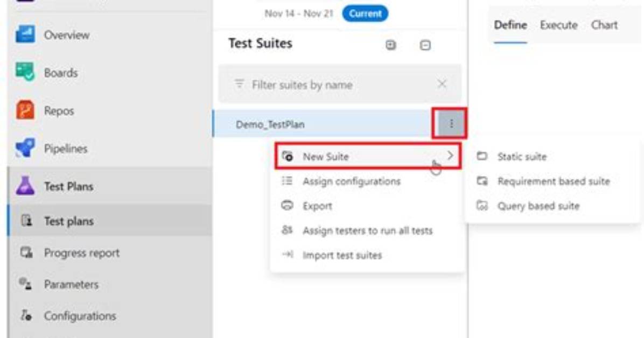This screenshot has height=338, width=644.
Task: Click the Import test suites arrow icon
Action: pos(287,255)
